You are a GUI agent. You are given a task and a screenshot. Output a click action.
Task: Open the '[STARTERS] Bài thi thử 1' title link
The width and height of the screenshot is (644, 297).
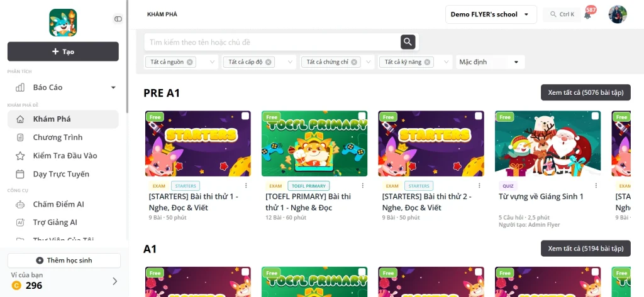tap(194, 202)
